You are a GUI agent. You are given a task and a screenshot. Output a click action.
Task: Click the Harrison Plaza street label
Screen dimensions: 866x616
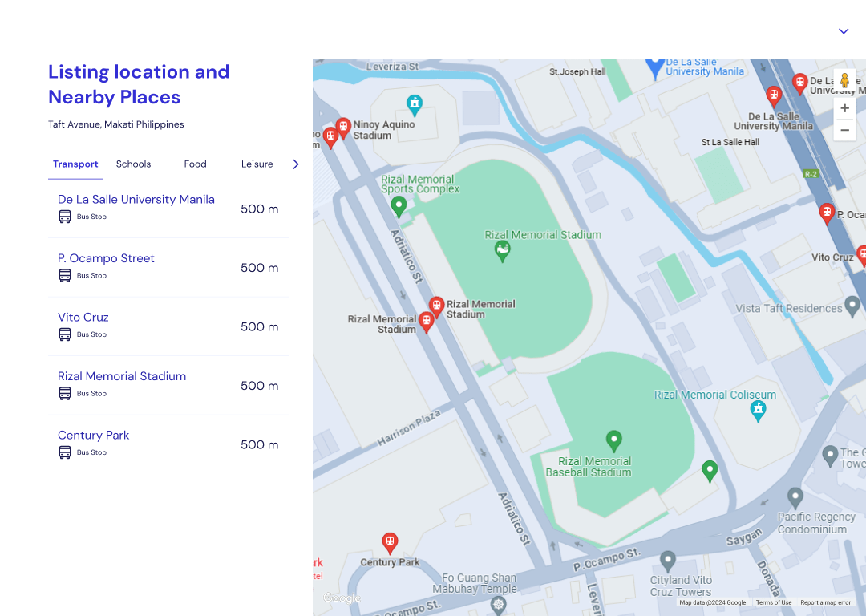click(409, 428)
